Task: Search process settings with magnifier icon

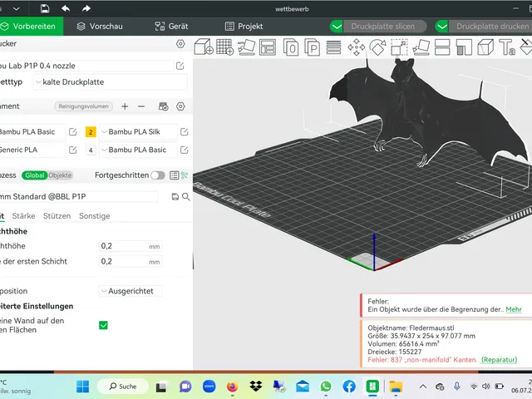Action: click(x=186, y=196)
